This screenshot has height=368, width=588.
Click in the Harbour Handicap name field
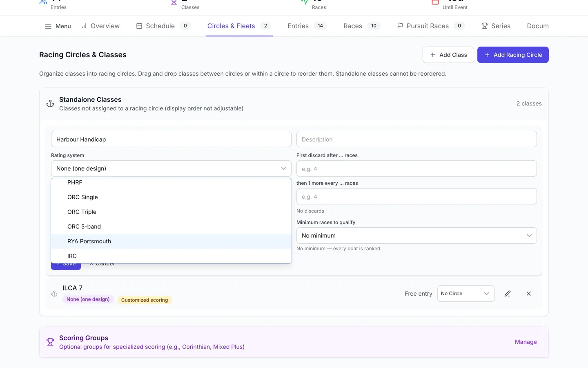[171, 139]
